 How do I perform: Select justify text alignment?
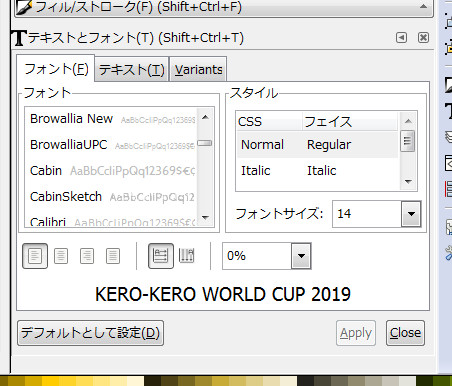coord(113,256)
